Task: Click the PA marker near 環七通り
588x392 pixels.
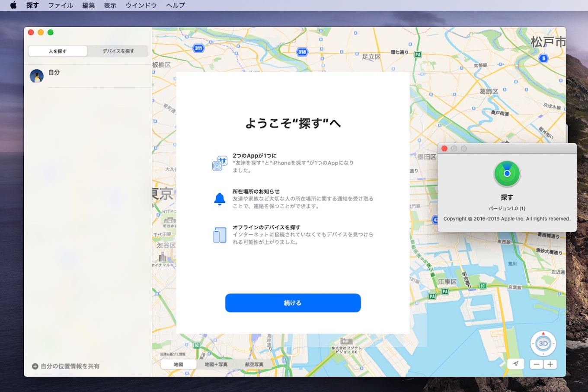Action: point(418,54)
